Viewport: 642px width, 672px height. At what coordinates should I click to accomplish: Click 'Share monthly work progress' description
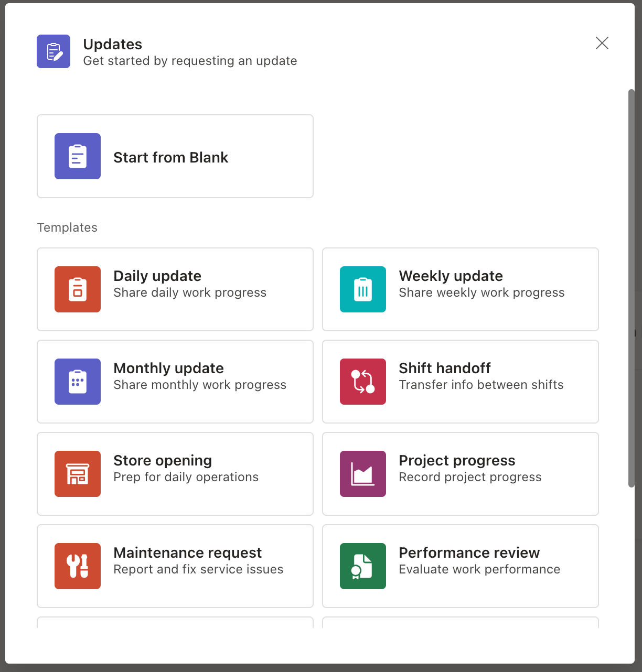pyautogui.click(x=200, y=385)
